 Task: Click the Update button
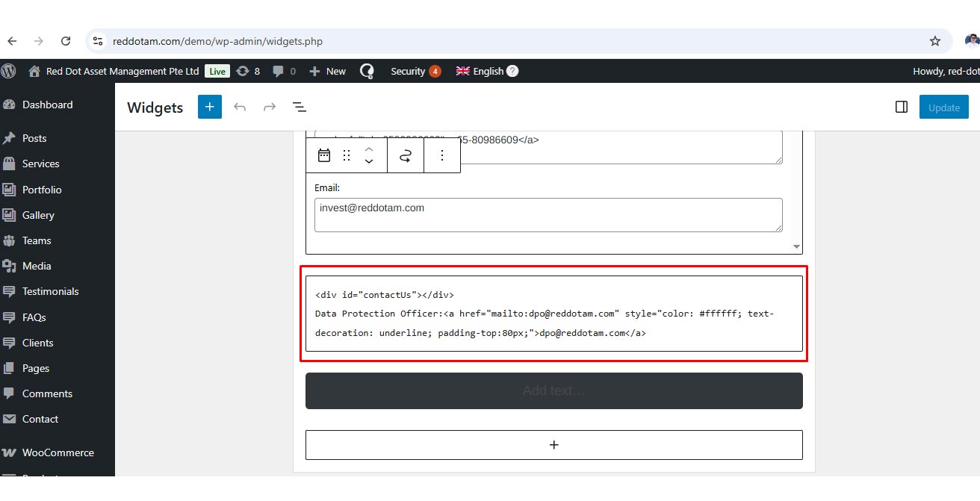(943, 108)
